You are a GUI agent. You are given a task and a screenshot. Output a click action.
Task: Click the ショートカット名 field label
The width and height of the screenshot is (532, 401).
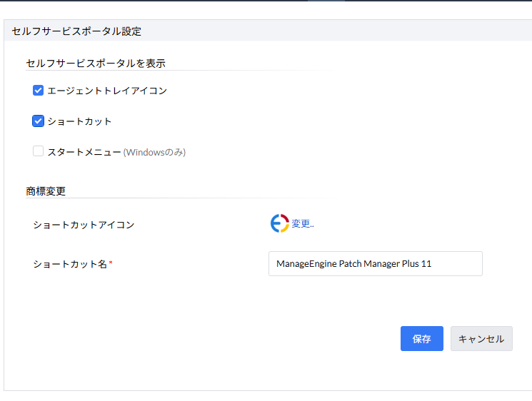tap(70, 264)
